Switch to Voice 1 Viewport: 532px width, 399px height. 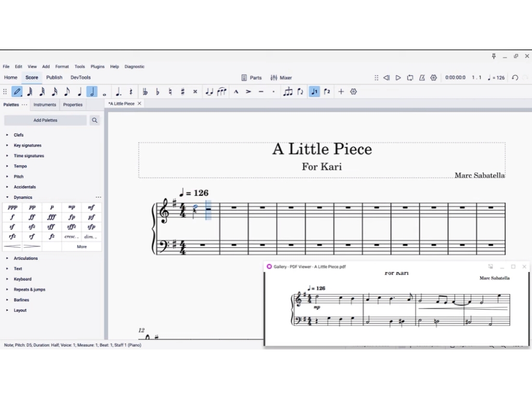coord(314,91)
